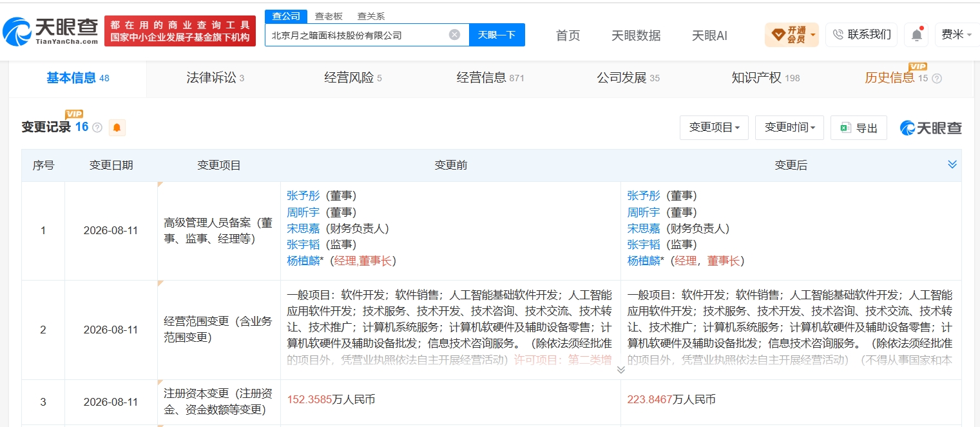Screen dimensions: 980x427
Task: Switch to the 查关系 search tab
Action: pos(370,16)
